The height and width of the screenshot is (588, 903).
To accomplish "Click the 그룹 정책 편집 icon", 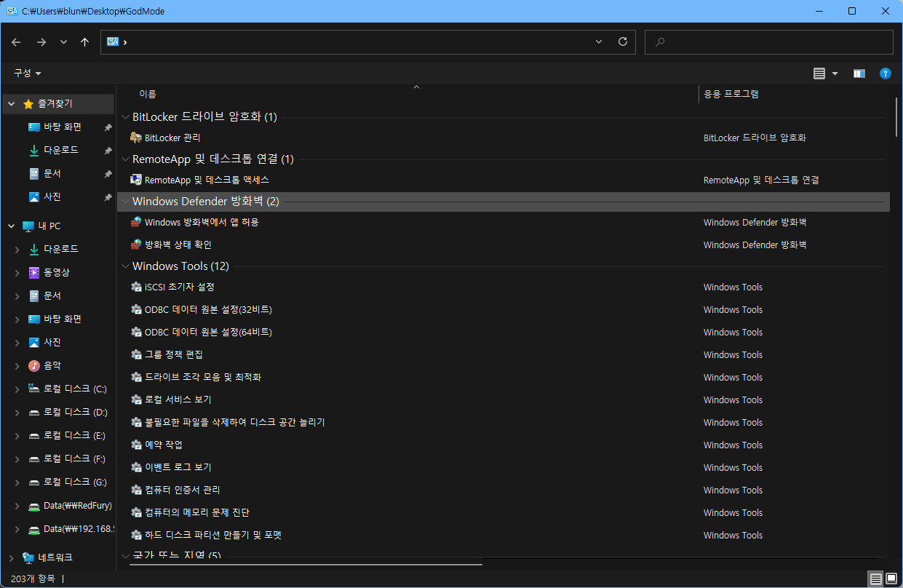I will click(x=135, y=354).
